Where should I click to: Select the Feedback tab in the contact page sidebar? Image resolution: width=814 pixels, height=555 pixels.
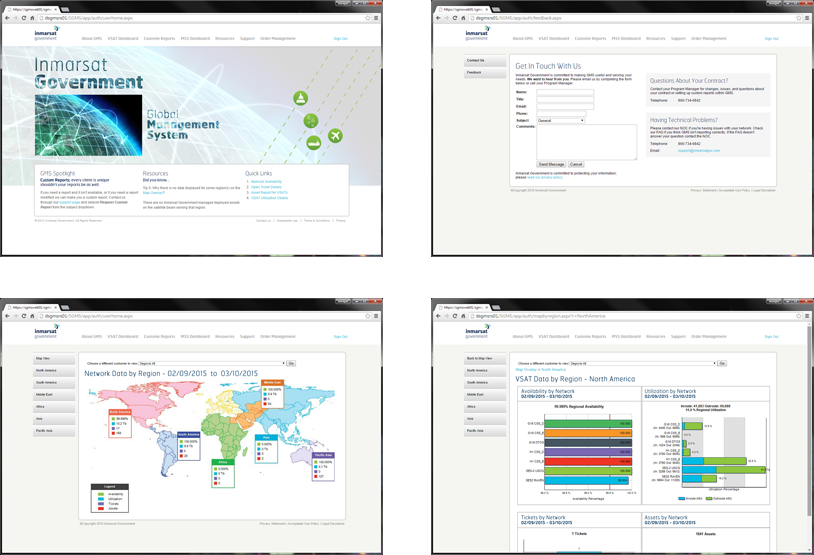pos(474,72)
